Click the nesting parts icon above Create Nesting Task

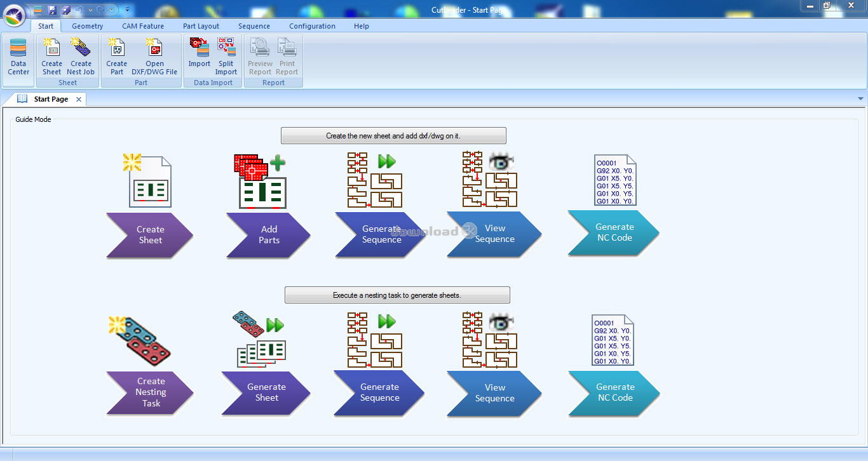pos(140,340)
